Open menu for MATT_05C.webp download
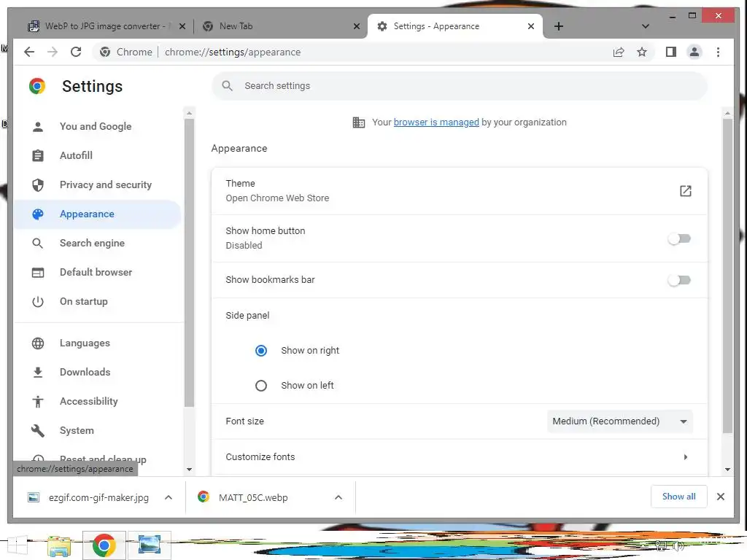The image size is (747, 560). (x=338, y=497)
